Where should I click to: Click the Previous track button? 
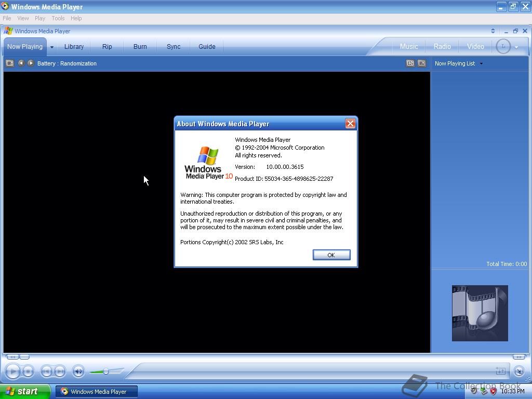click(x=46, y=372)
